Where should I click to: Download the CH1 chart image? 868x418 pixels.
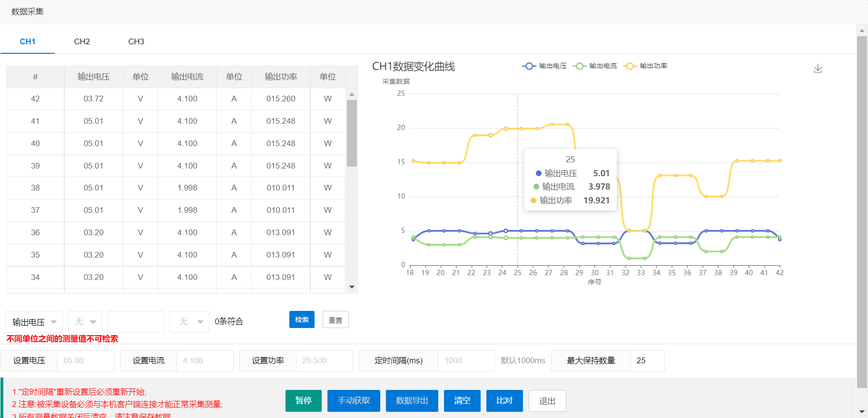coord(818,69)
